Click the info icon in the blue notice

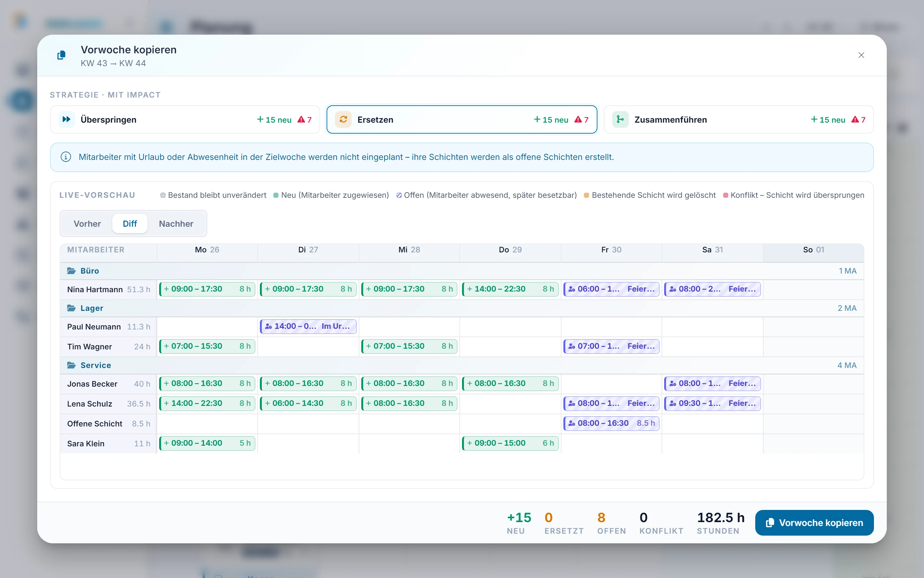66,157
